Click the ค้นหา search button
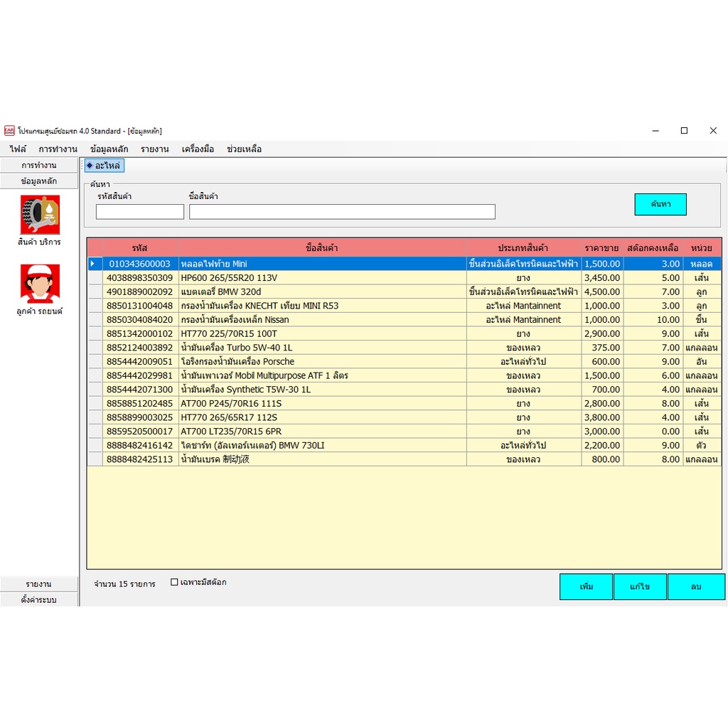 click(660, 204)
